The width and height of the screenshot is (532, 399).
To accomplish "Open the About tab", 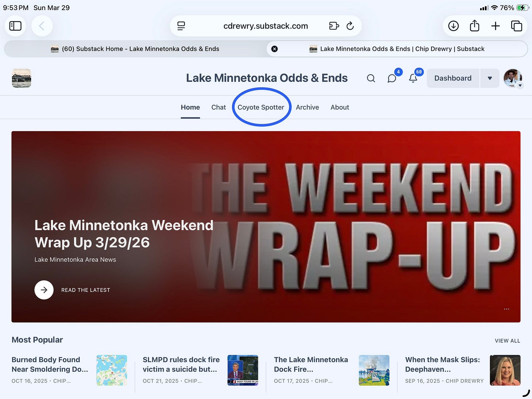I will (340, 107).
